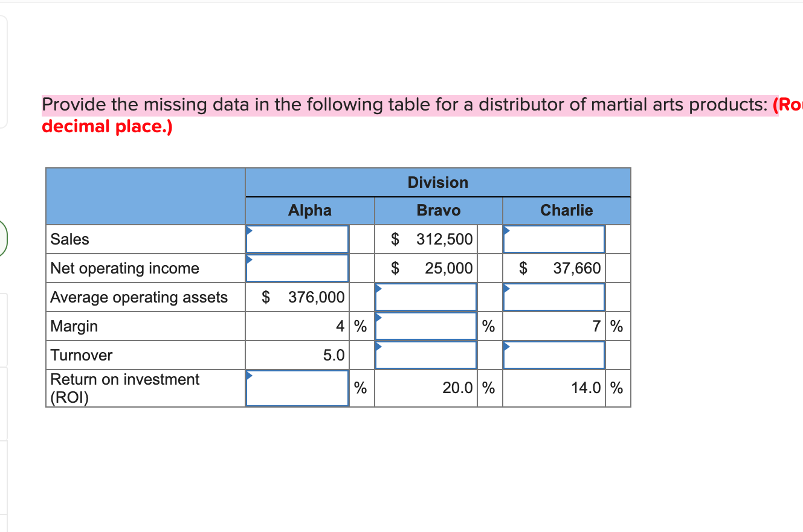The width and height of the screenshot is (803, 532).
Task: Click the Turnover input field for Bravo
Action: (x=426, y=354)
